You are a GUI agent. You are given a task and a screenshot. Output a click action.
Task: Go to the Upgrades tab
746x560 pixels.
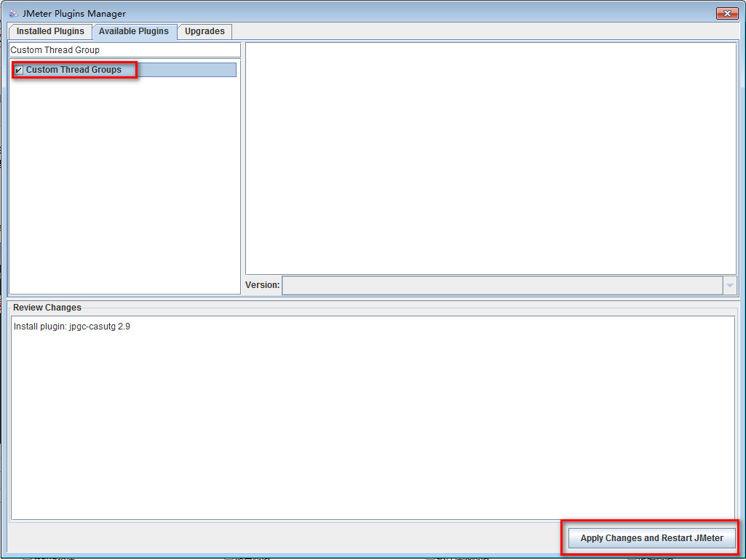205,31
